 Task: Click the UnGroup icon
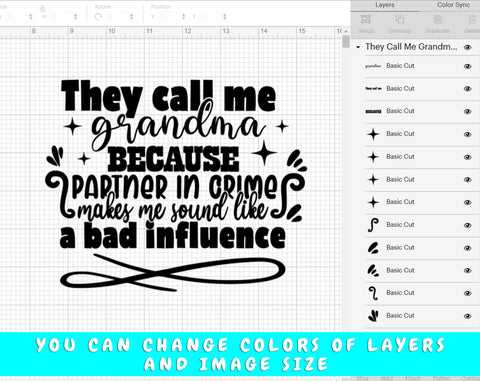coord(400,20)
